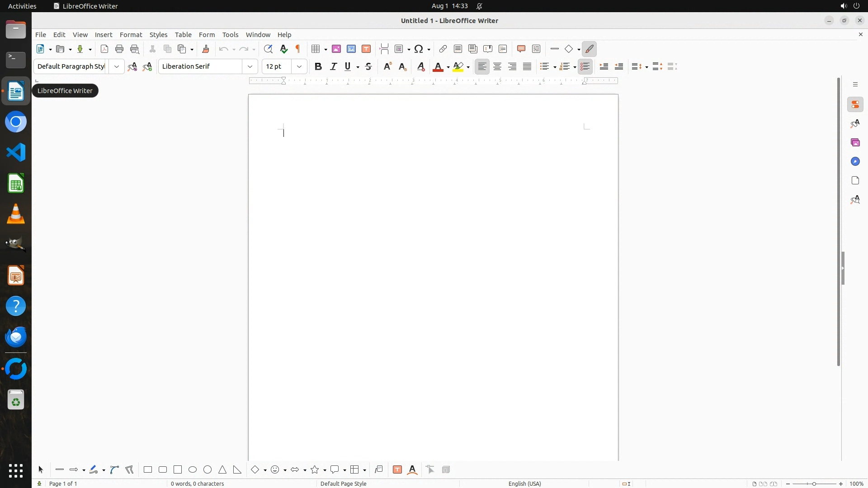Click the Clone Formatting paintbrush icon

pyautogui.click(x=206, y=49)
